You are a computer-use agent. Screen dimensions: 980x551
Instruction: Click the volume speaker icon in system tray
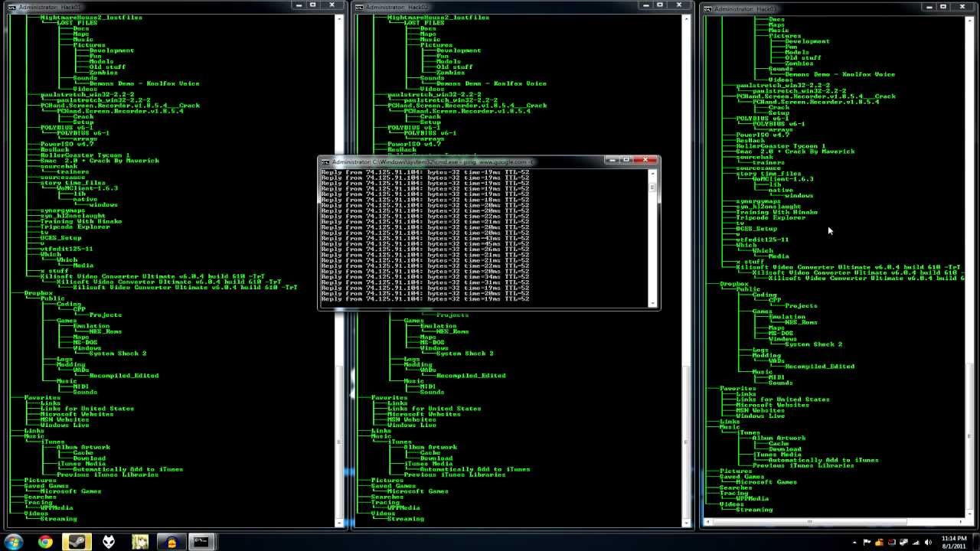click(x=928, y=543)
